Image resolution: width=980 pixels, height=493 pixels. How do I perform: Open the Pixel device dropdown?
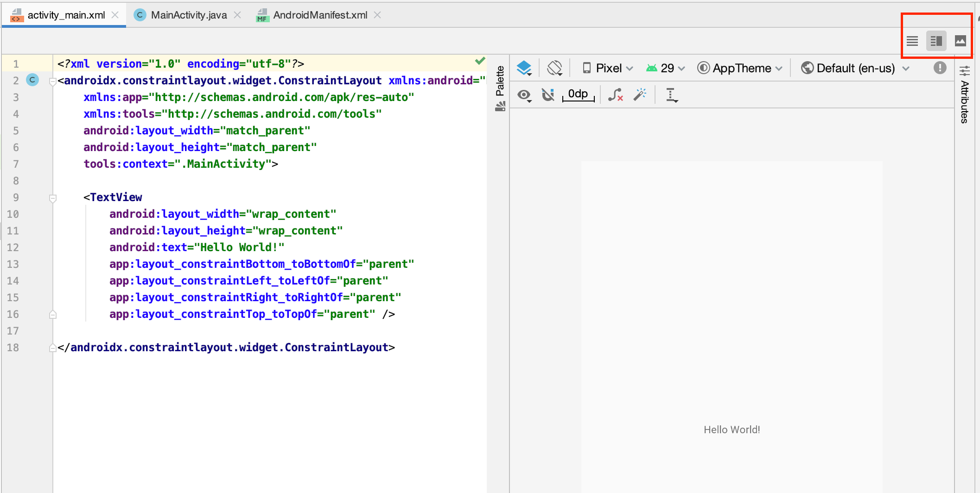coord(607,68)
